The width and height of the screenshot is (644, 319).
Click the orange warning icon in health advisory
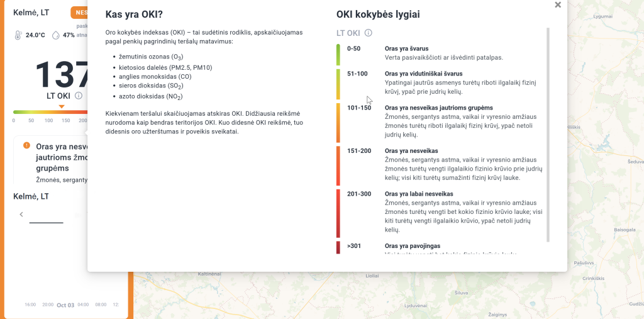click(26, 145)
